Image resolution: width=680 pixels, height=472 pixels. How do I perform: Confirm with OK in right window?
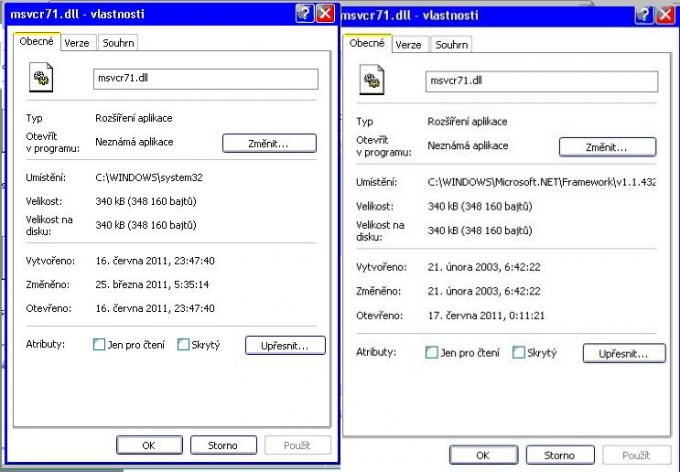coord(483,455)
